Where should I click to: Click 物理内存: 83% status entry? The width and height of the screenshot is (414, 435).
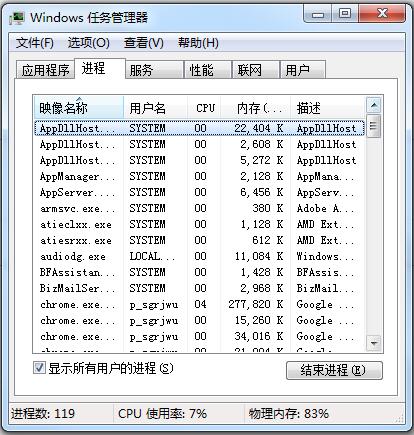(x=289, y=414)
